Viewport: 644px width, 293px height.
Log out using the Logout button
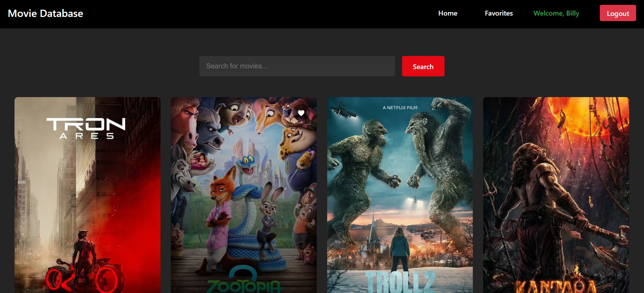point(618,13)
